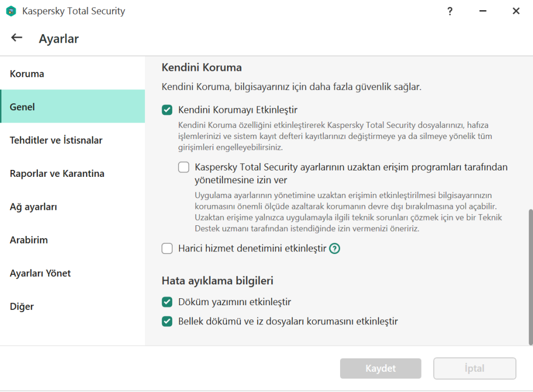Open the Koruma settings section
Image resolution: width=533 pixels, height=392 pixels.
pos(27,74)
